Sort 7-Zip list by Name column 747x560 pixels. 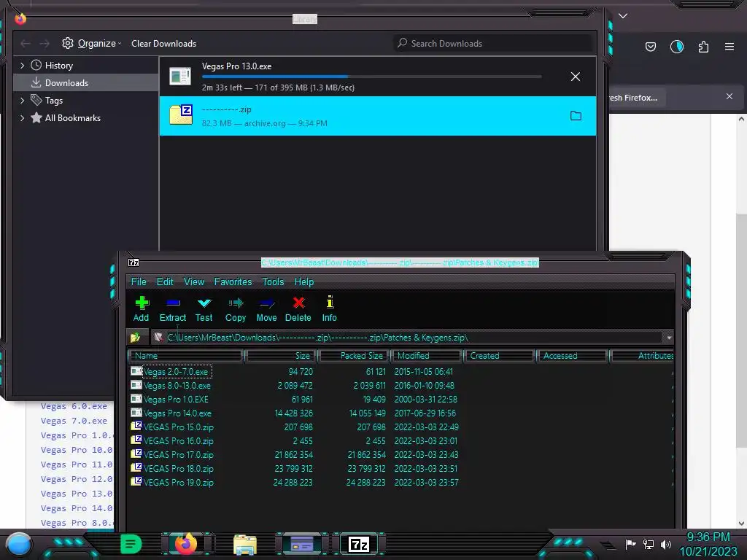click(186, 356)
